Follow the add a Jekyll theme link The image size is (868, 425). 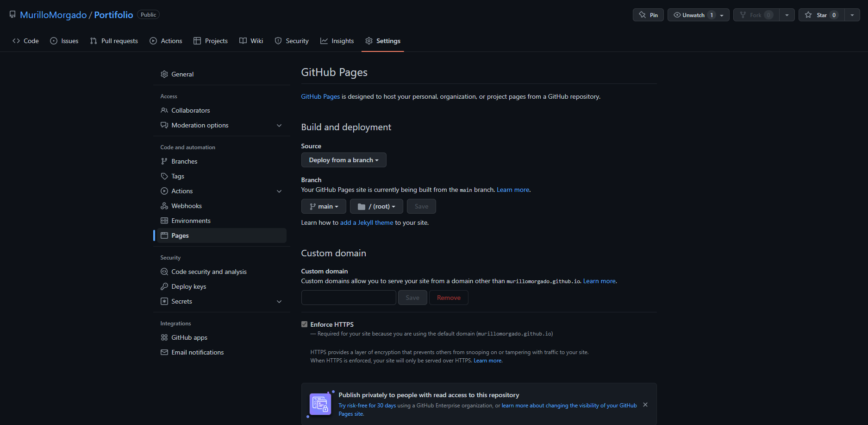367,222
